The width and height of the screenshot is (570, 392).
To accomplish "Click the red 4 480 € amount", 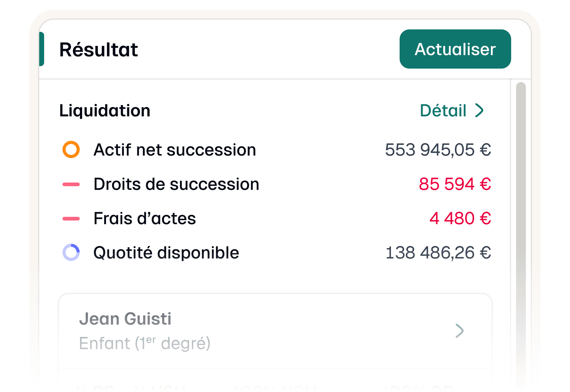I will pyautogui.click(x=460, y=219).
